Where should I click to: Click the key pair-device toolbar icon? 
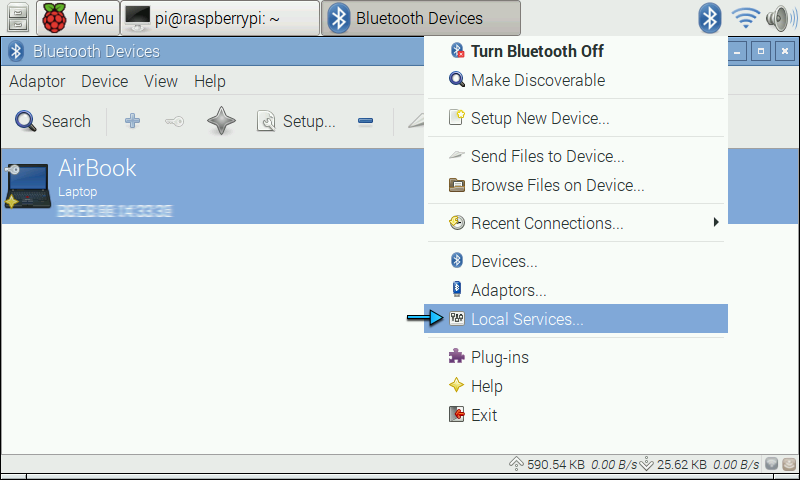(174, 121)
